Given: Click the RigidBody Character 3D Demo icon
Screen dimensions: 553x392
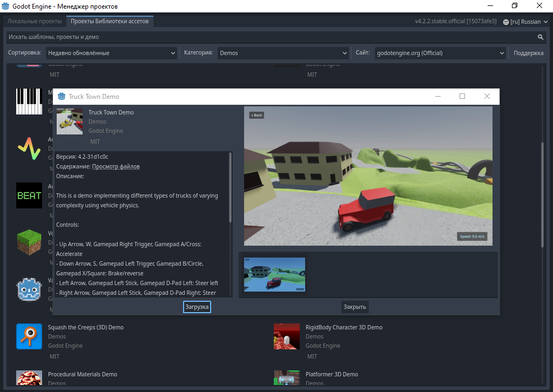Looking at the screenshot, I should click(286, 336).
